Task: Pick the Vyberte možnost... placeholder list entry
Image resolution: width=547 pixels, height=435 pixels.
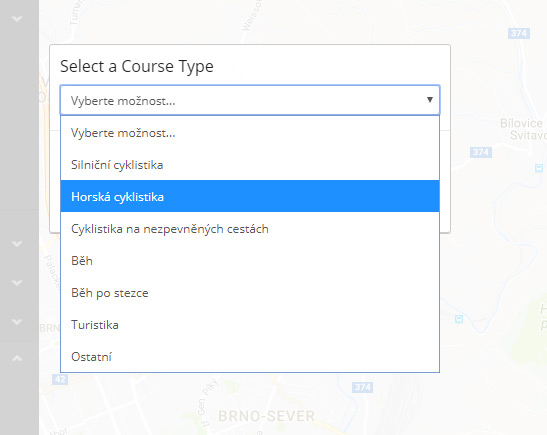Action: 250,133
